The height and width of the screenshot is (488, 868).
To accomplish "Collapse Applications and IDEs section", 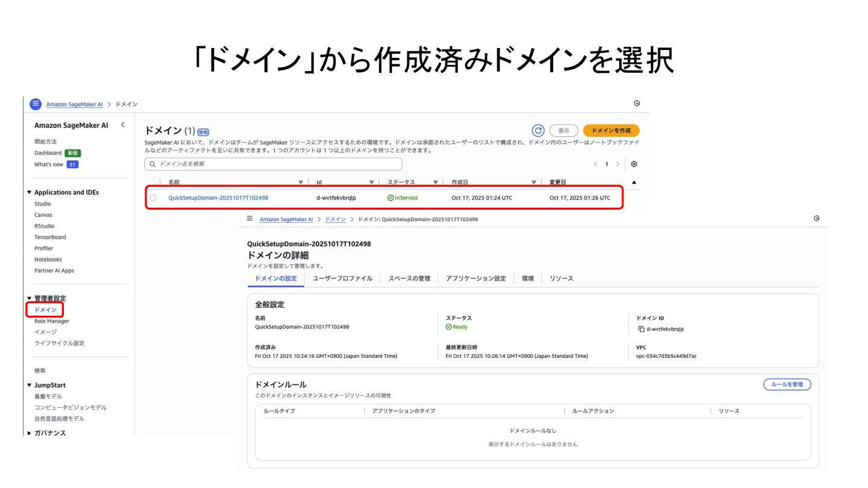I will click(30, 192).
